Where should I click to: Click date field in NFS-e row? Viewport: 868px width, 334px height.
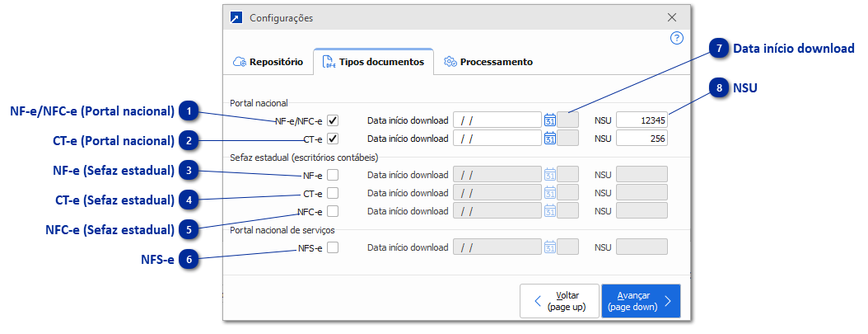click(x=497, y=247)
